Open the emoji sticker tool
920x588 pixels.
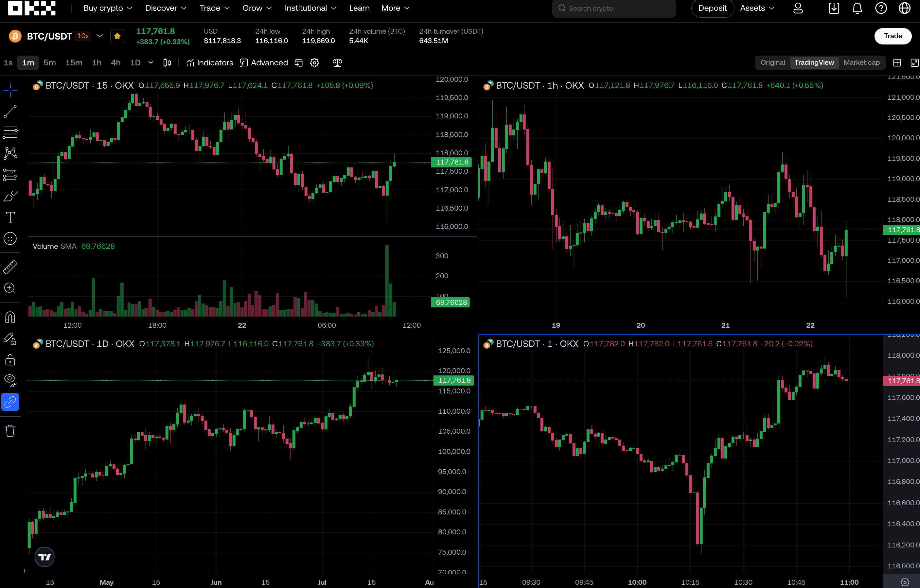[10, 239]
